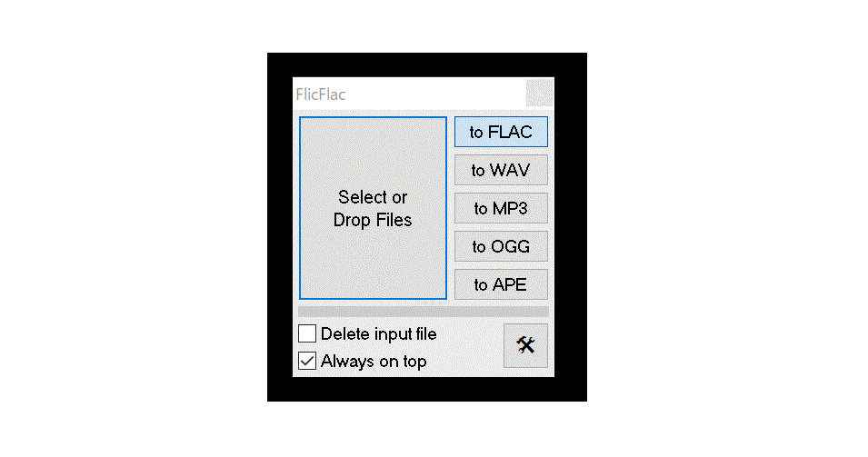Tick the empty box beside Delete input file
Screen dimensions: 868x457
[307, 333]
